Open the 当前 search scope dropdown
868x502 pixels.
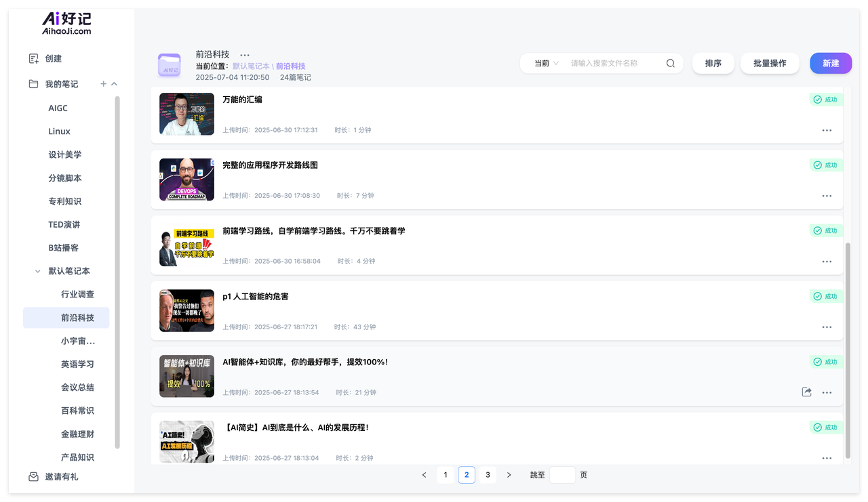pyautogui.click(x=547, y=63)
